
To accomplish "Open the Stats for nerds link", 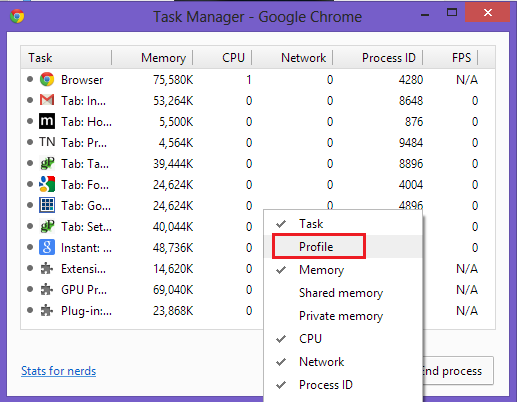I will [x=58, y=371].
